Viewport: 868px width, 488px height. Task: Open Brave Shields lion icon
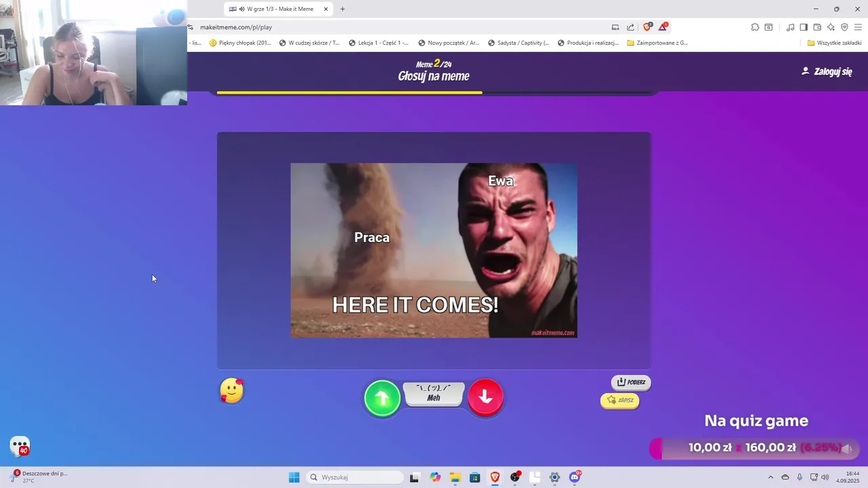click(x=648, y=27)
